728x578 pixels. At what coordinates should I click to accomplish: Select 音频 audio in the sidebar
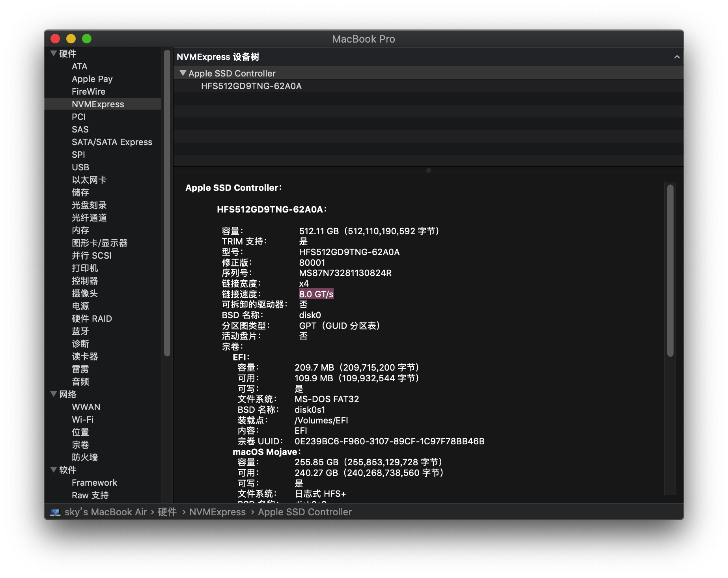(80, 382)
